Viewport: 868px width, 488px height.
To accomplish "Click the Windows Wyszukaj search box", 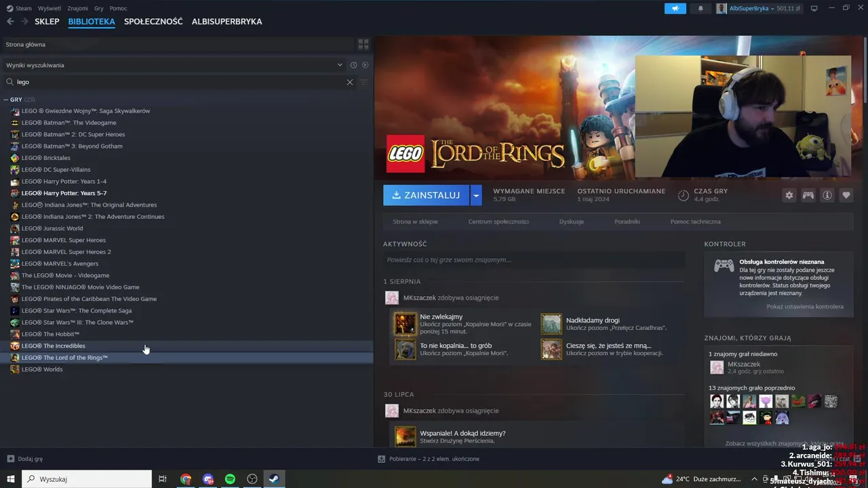I will click(87, 479).
